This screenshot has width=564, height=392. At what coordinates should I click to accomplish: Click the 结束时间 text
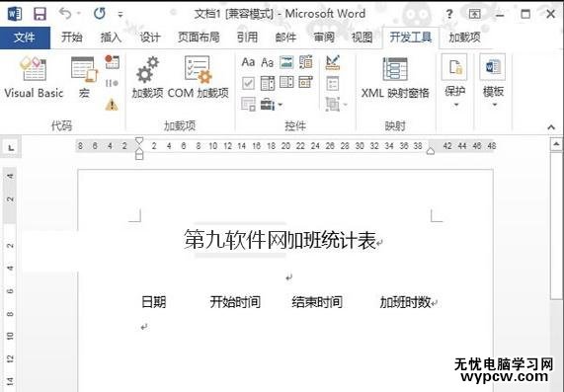tap(317, 302)
